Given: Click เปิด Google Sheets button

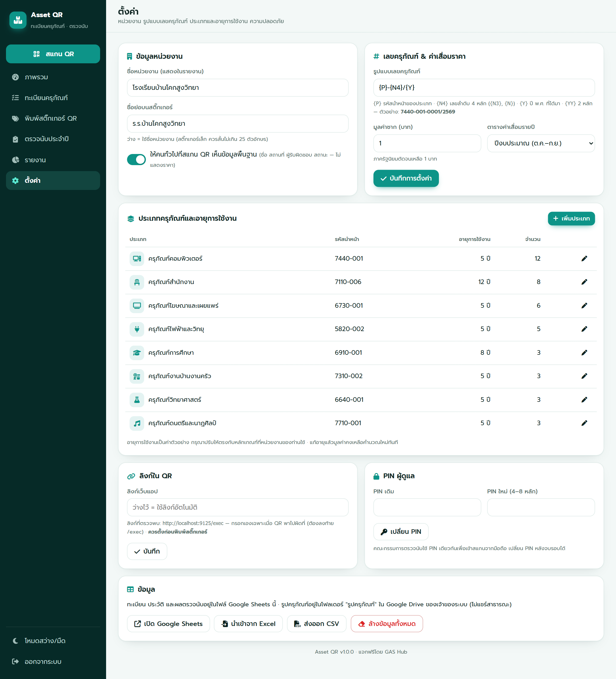Looking at the screenshot, I should [168, 624].
